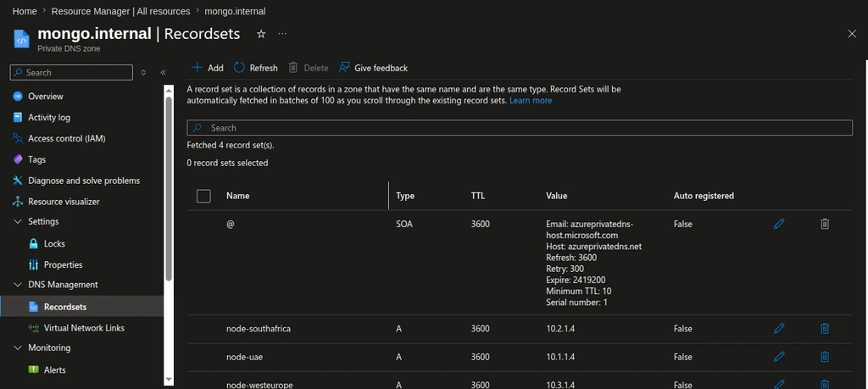Delete the node-southafrica record via trash icon
The height and width of the screenshot is (389, 868).
(x=825, y=329)
